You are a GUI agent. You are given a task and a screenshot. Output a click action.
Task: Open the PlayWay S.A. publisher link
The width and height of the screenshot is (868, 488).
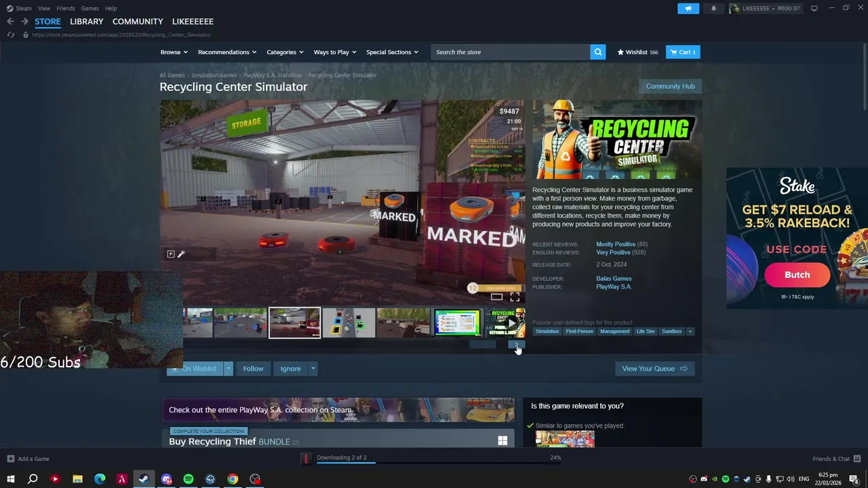tap(614, 287)
